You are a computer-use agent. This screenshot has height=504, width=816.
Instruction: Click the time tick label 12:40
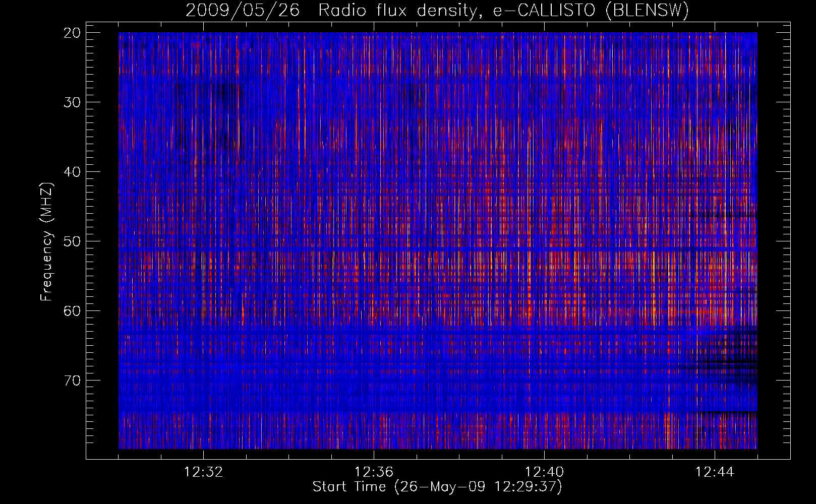544,472
